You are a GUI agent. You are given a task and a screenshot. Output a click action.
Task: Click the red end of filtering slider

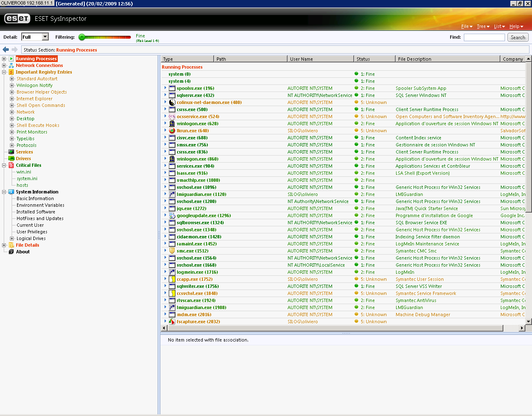tap(128, 37)
